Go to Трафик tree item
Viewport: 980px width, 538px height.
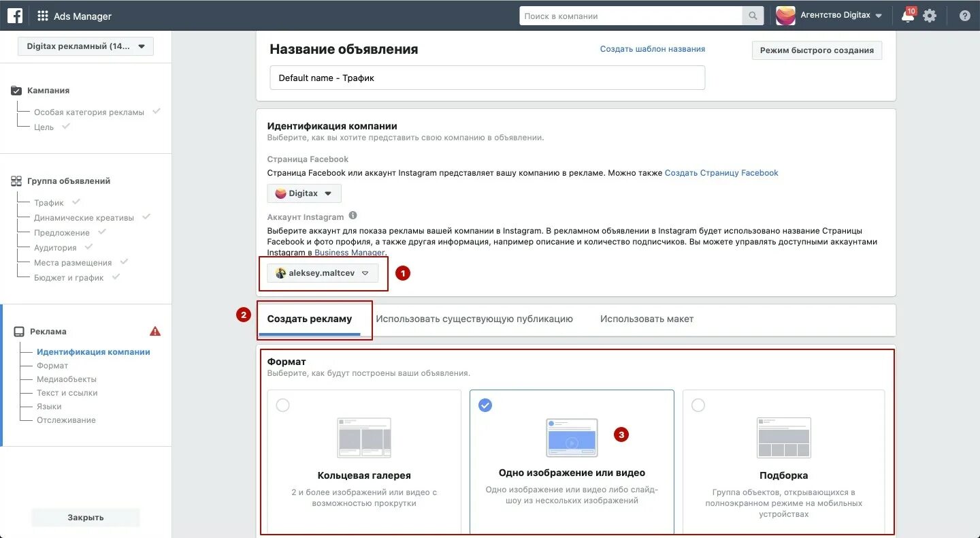(x=49, y=203)
